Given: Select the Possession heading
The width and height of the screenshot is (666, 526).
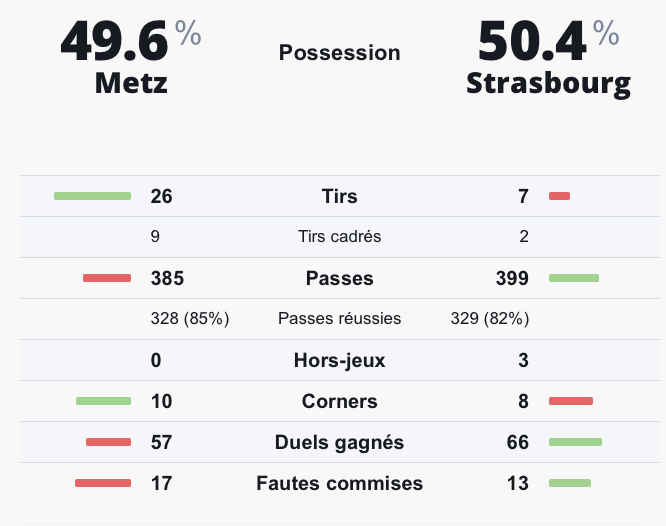Looking at the screenshot, I should [x=339, y=53].
